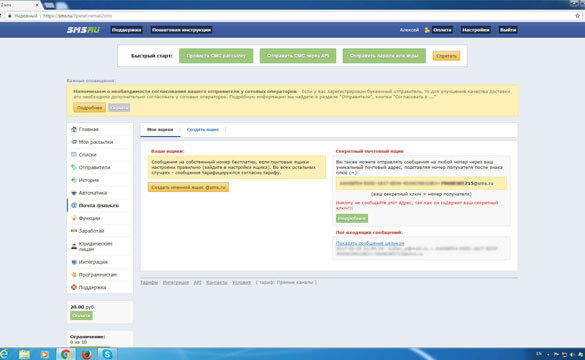Click the SMS.RU logo in header
The image size is (585, 360).
click(83, 30)
